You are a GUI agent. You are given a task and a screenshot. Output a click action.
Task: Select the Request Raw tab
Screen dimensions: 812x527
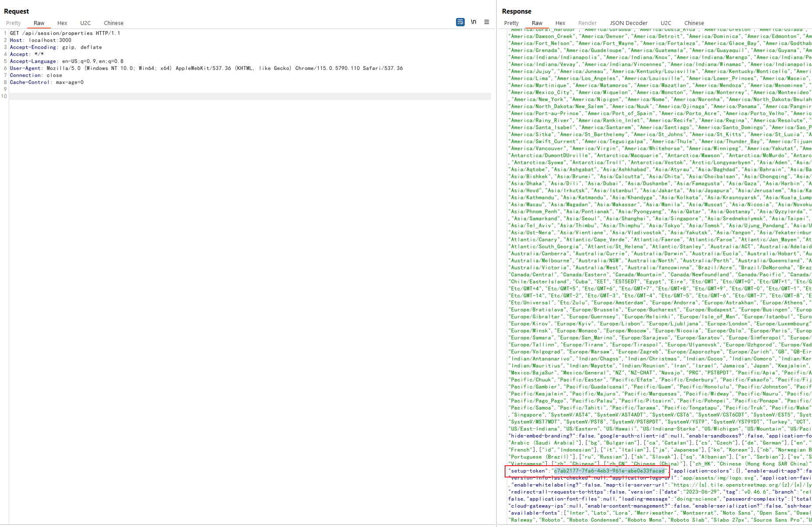[x=39, y=23]
